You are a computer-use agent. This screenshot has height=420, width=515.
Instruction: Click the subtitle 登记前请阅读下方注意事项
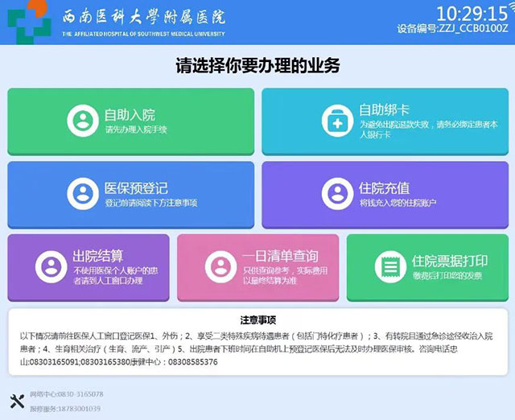pyautogui.click(x=151, y=203)
